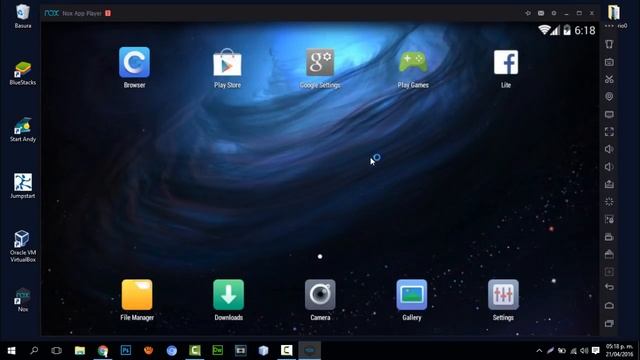Click the mail icon in Nox title bar
640x360 pixels.
pyautogui.click(x=541, y=13)
